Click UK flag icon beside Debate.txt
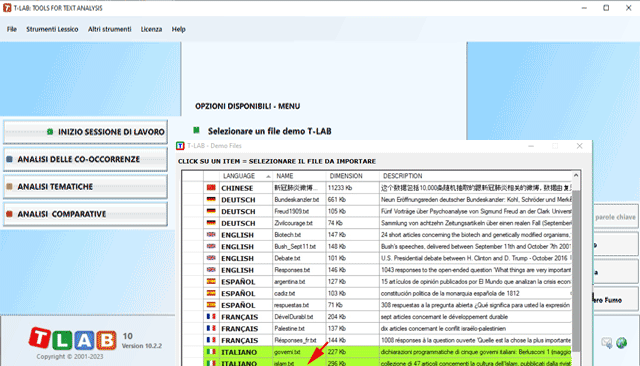Screen dimensions: 640x366 [211, 258]
